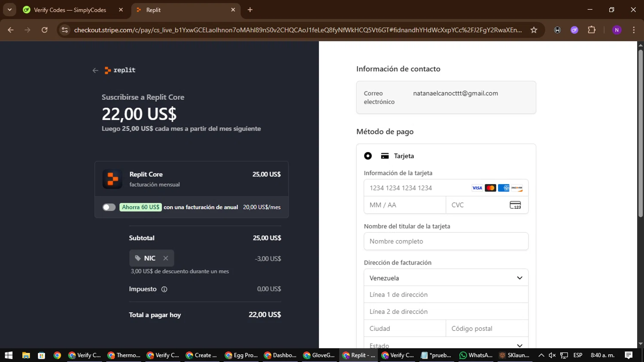Viewport: 644px width, 362px height.
Task: Open the Impuesto info tooltip icon
Action: [x=164, y=289]
